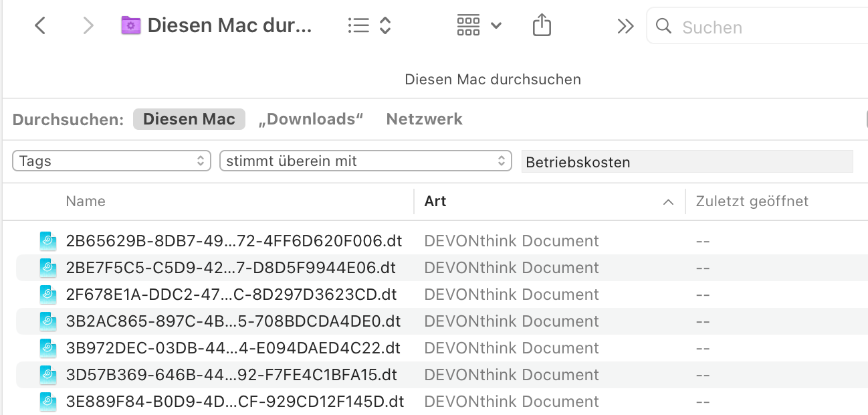868x415 pixels.
Task: Show more toolbar items chevron
Action: (x=625, y=26)
